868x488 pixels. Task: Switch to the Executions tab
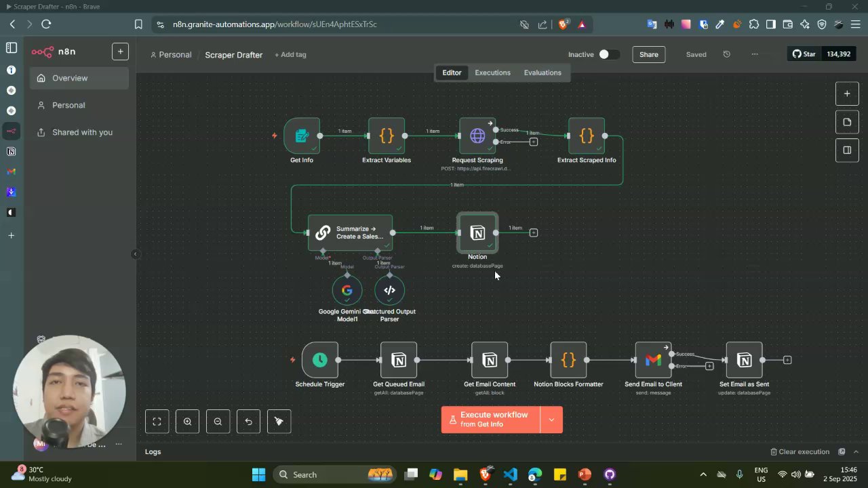[492, 73]
